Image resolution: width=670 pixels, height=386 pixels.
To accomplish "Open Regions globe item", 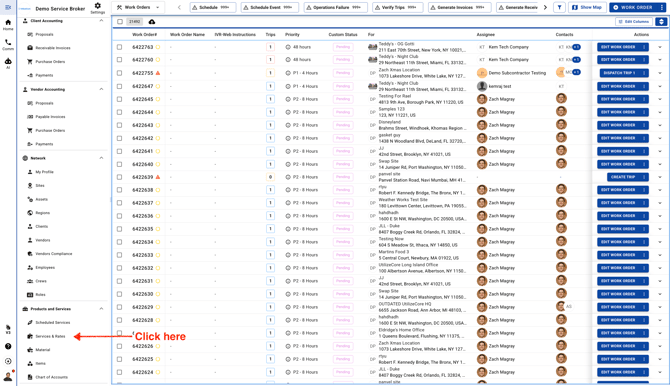I will pos(42,213).
